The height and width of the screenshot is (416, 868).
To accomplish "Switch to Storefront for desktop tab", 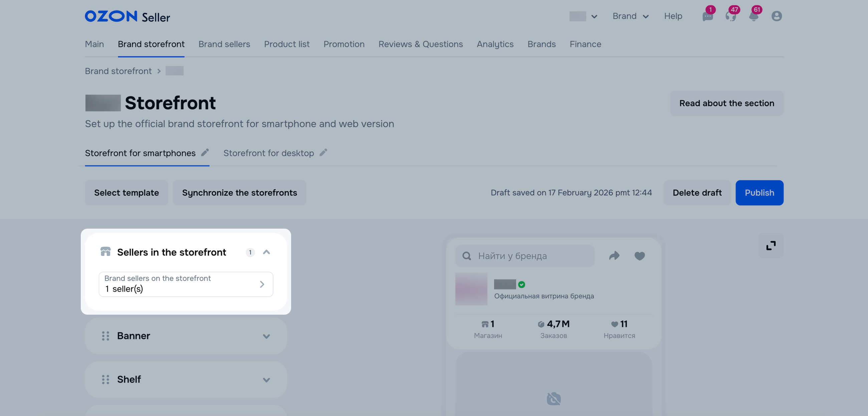I will click(268, 153).
